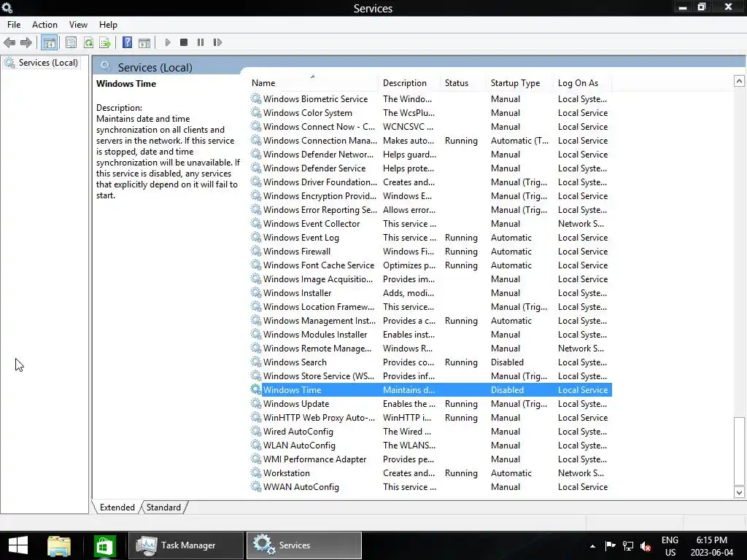Click the Export List toolbar icon
Image resolution: width=747 pixels, height=560 pixels.
[105, 43]
